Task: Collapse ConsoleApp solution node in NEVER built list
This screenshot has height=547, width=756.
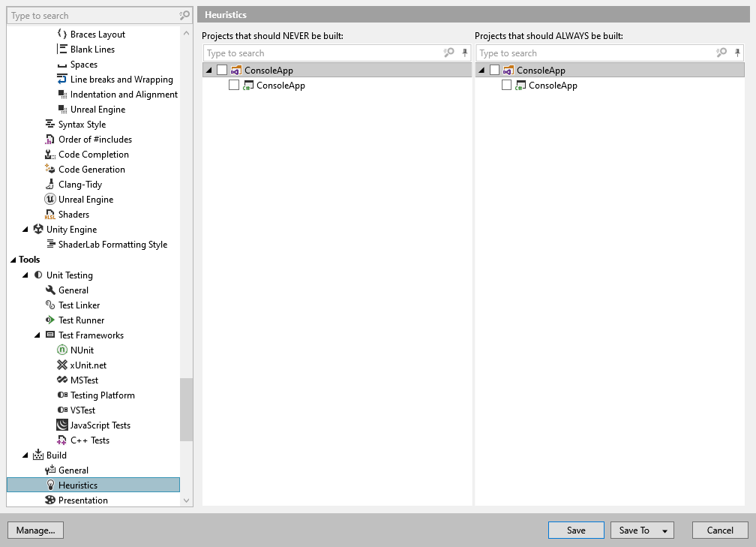Action: point(208,71)
